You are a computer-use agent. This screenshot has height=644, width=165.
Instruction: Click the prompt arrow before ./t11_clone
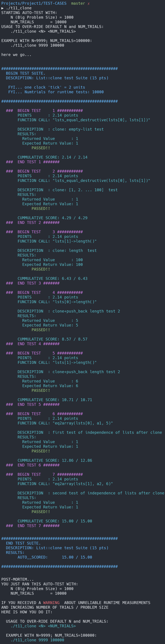(x=2, y=8)
